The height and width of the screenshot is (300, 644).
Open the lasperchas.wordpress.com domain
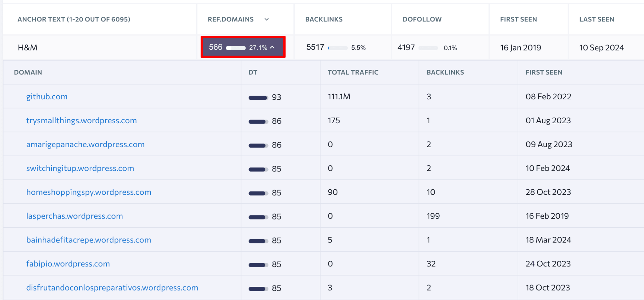click(74, 216)
